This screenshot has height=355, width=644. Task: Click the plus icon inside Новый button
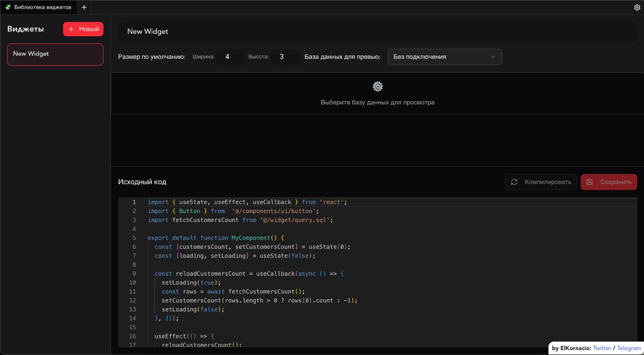[x=71, y=29]
